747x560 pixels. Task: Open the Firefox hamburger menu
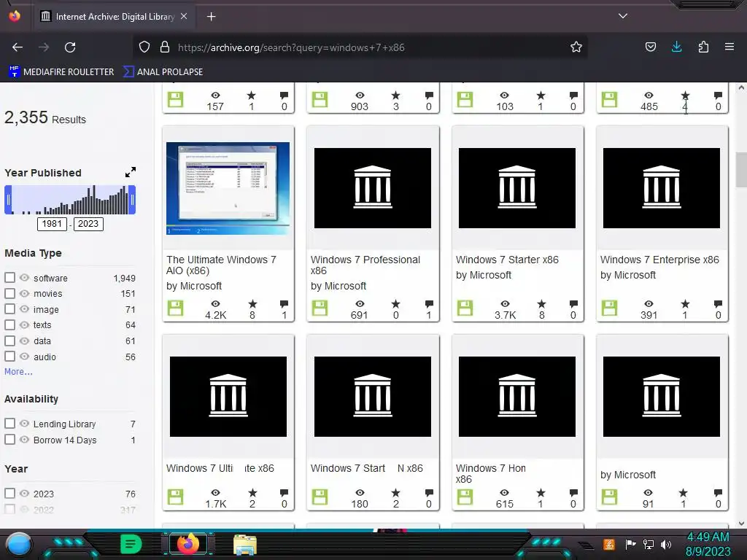coord(729,47)
